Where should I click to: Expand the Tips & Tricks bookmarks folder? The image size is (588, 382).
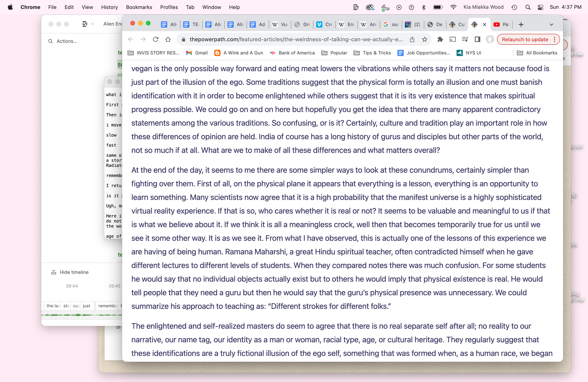[372, 53]
